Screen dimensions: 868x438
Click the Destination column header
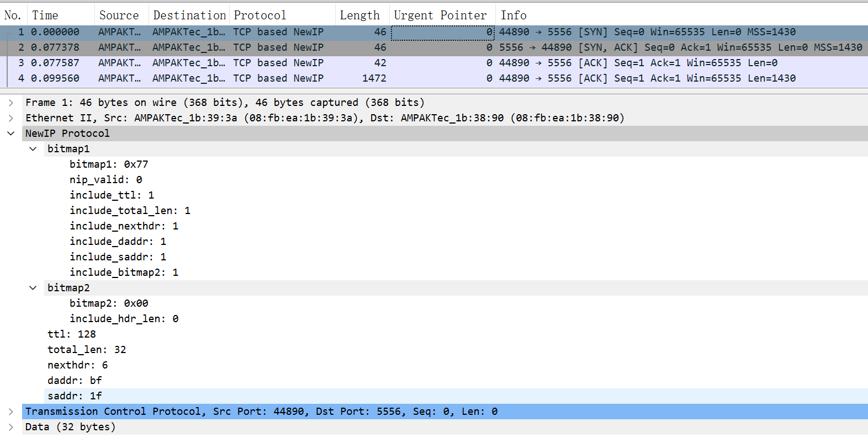[189, 15]
